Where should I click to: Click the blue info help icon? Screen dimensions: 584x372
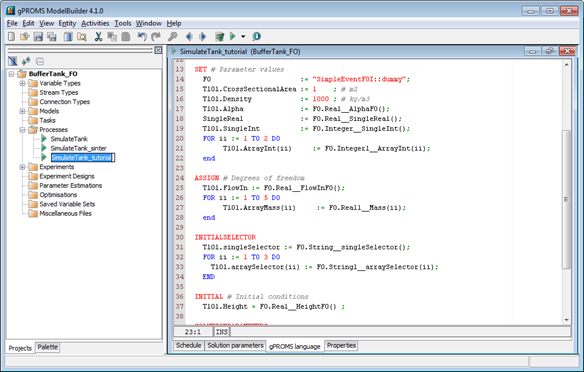coord(256,36)
